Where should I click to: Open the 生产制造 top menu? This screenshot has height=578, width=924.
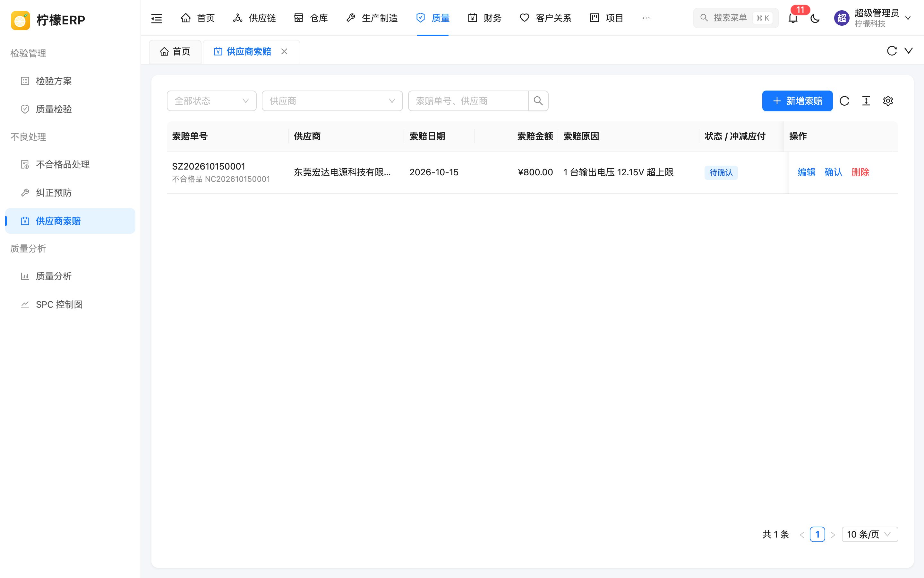coord(372,18)
